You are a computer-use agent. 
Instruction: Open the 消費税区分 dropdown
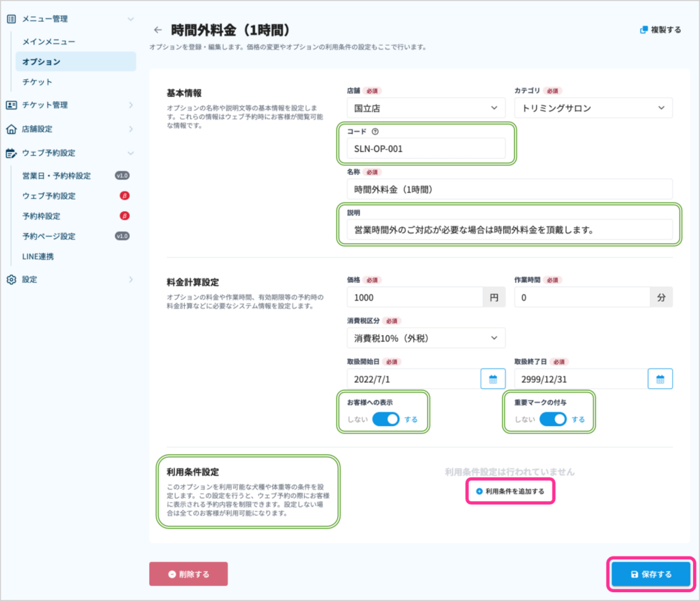click(426, 338)
